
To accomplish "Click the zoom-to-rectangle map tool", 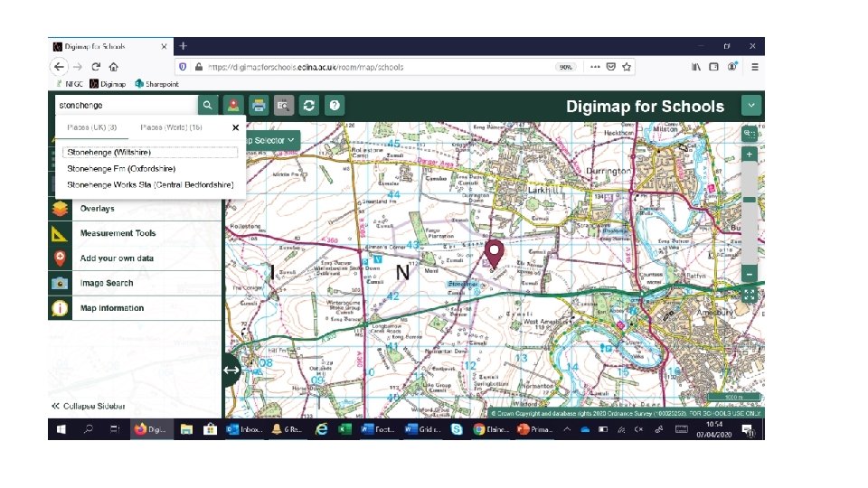I will [749, 133].
